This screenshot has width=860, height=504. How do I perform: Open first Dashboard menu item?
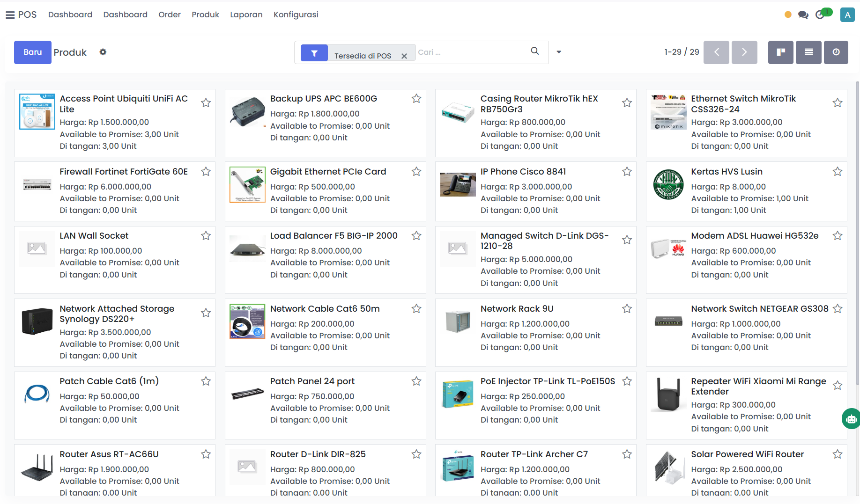click(70, 15)
